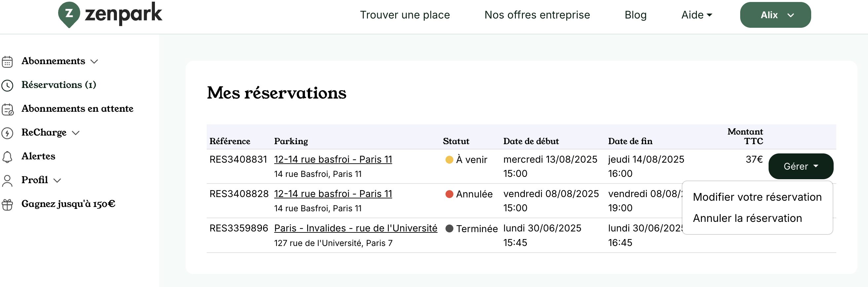868x287 pixels.
Task: Open the Aide dropdown menu
Action: 697,15
